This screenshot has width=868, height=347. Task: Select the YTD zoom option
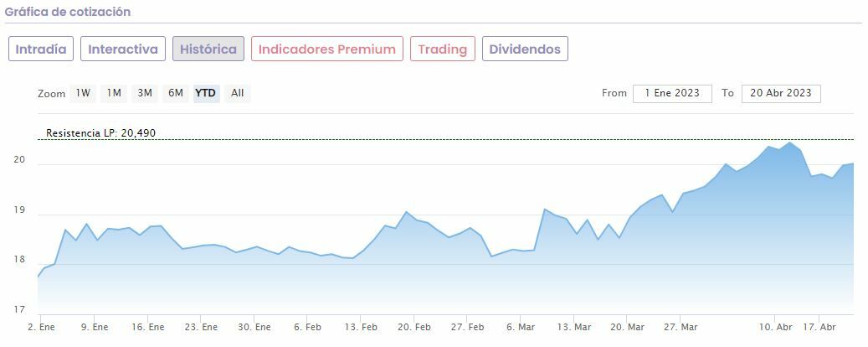click(205, 93)
